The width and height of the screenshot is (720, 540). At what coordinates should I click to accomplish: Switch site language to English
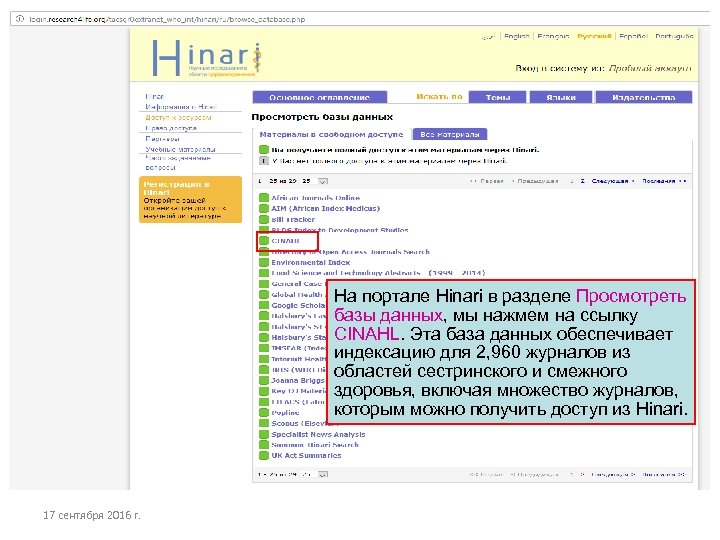[x=517, y=36]
